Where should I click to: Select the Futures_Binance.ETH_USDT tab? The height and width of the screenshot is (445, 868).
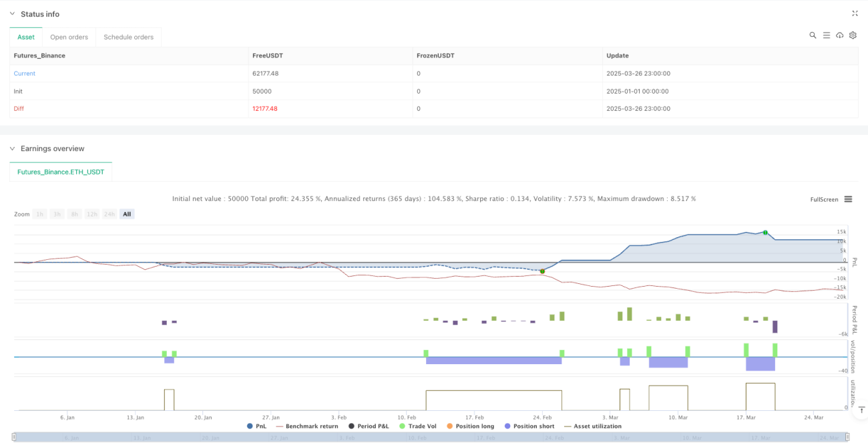61,172
